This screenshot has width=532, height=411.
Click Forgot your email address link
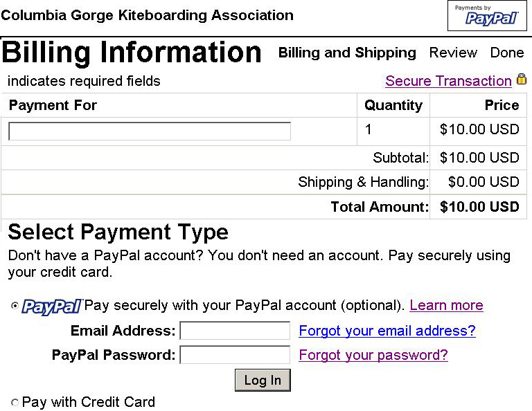[387, 331]
